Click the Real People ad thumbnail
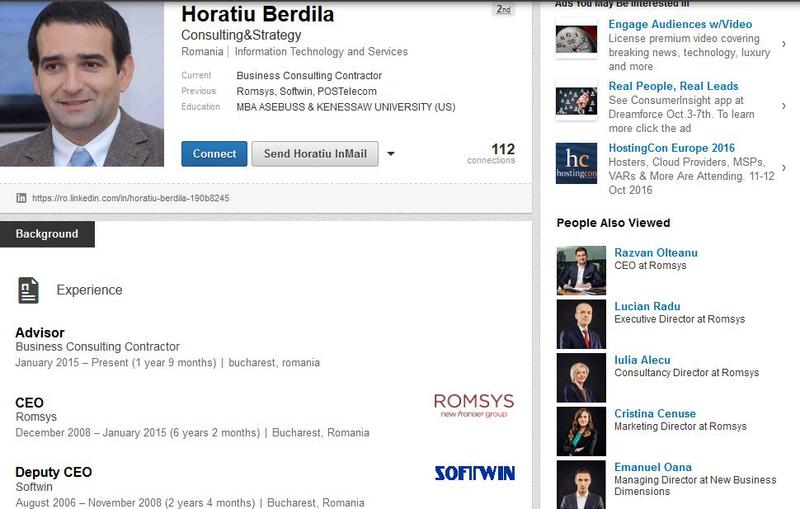Image resolution: width=800 pixels, height=509 pixels. pos(577,101)
